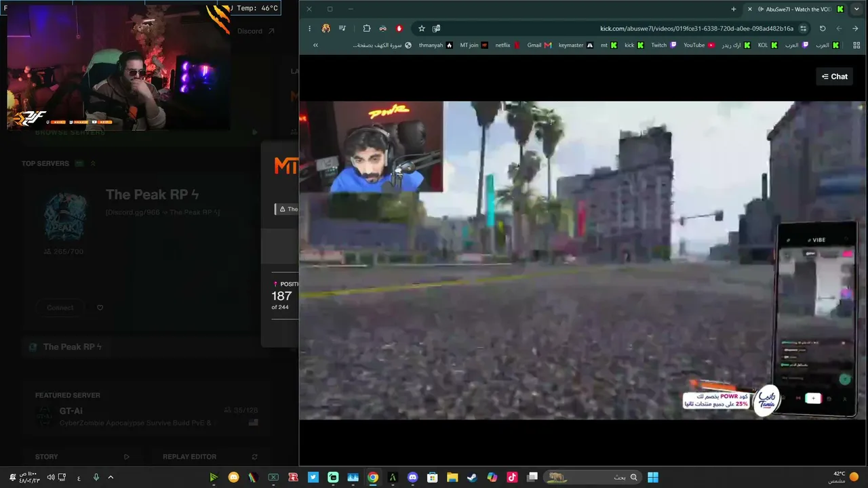The width and height of the screenshot is (868, 488).
Task: Open File Explorer from the taskbar
Action: 452,477
